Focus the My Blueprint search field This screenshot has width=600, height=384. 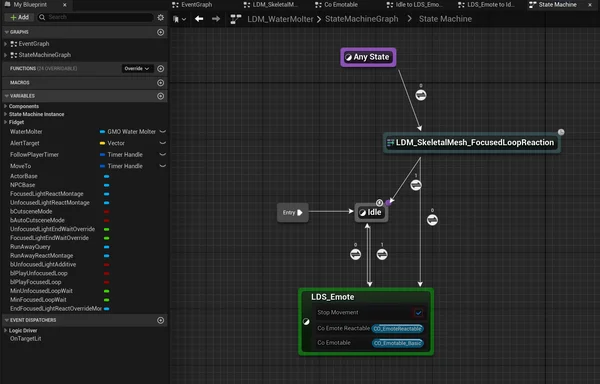[x=96, y=17]
